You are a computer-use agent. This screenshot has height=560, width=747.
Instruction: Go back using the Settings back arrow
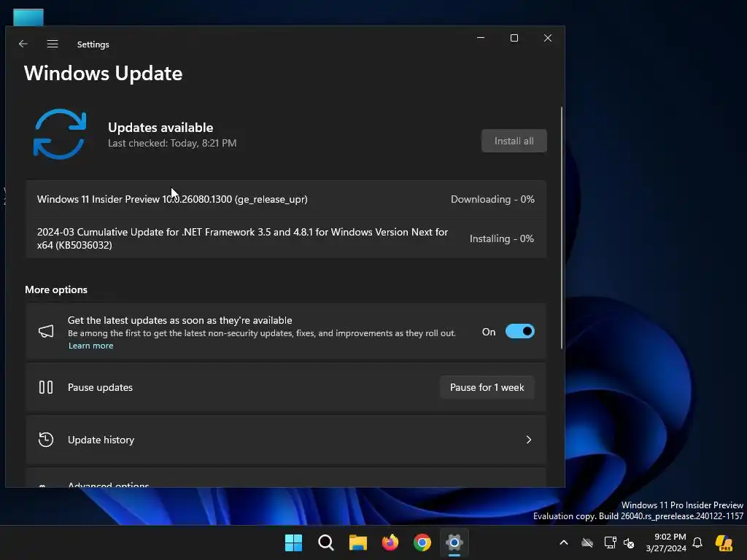pos(23,44)
